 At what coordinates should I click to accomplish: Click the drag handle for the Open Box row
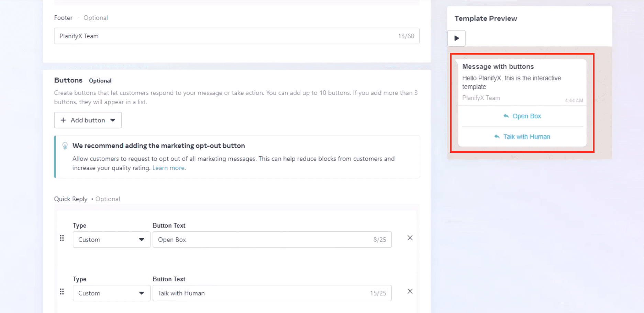click(62, 238)
